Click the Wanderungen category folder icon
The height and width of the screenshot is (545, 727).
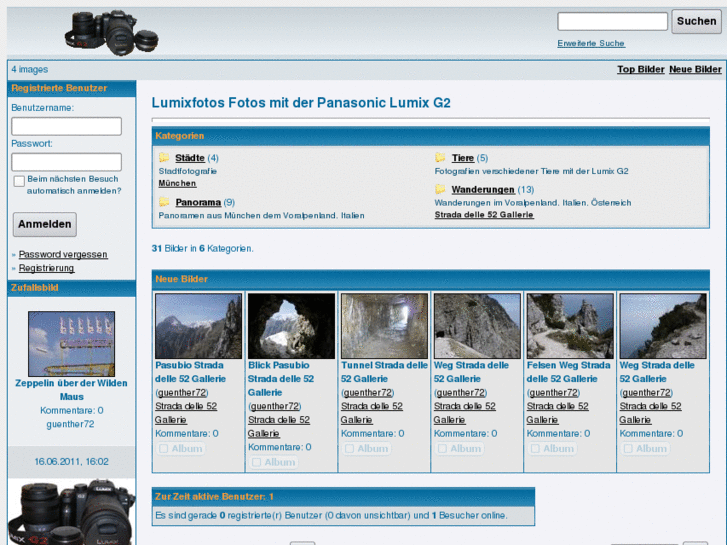click(440, 189)
